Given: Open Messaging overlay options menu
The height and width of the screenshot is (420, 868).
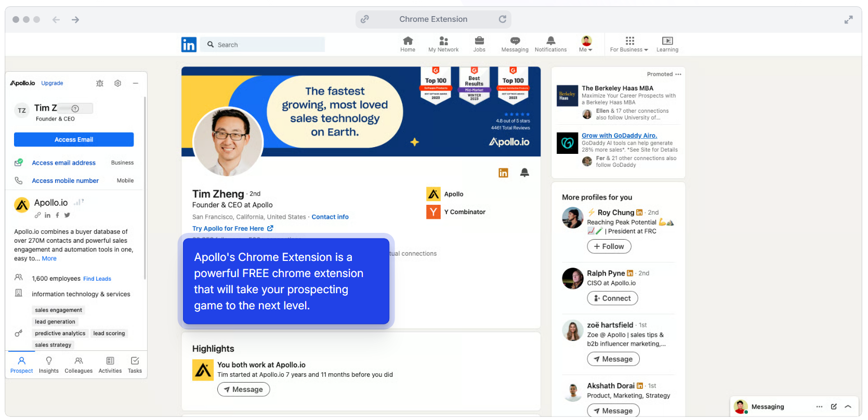Looking at the screenshot, I should point(819,406).
